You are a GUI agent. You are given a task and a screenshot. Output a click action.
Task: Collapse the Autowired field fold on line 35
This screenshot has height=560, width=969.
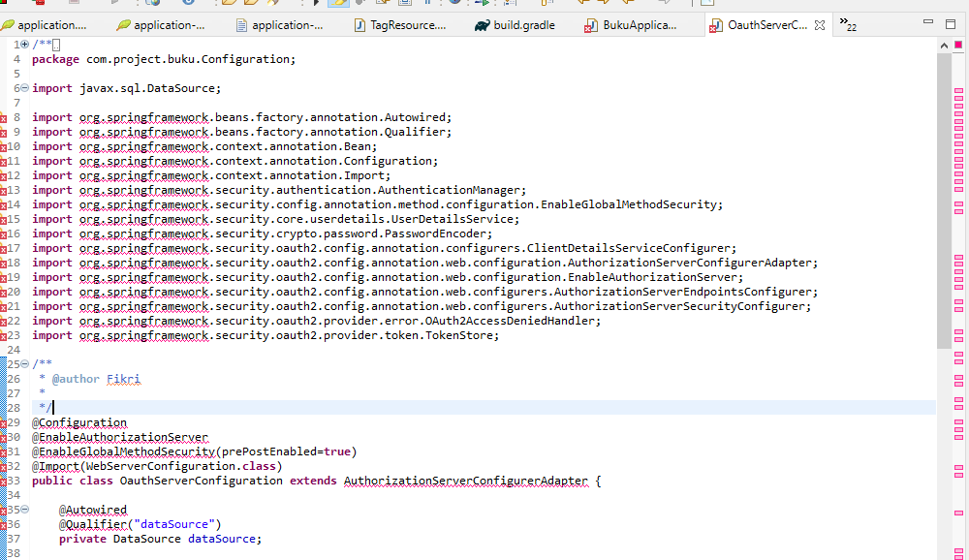24,510
